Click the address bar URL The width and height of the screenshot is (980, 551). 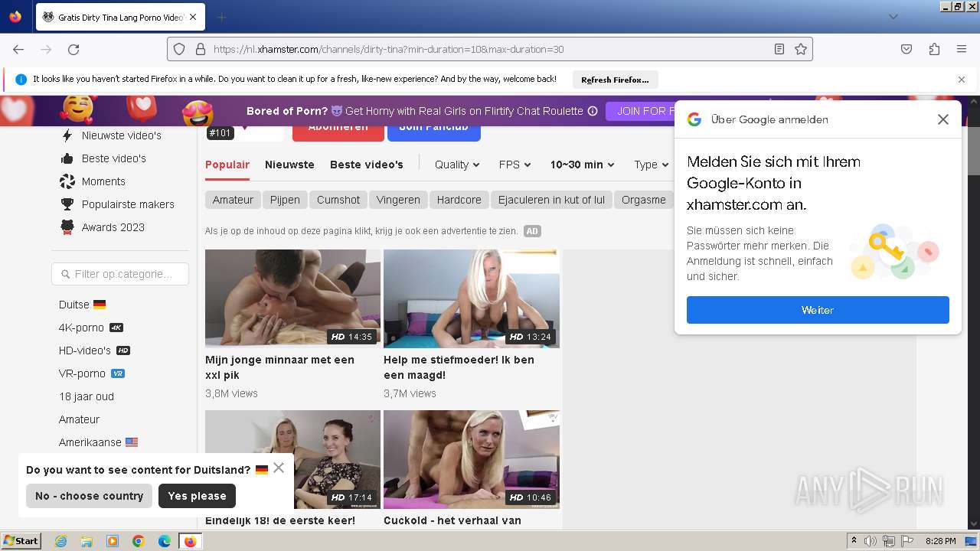click(x=389, y=49)
